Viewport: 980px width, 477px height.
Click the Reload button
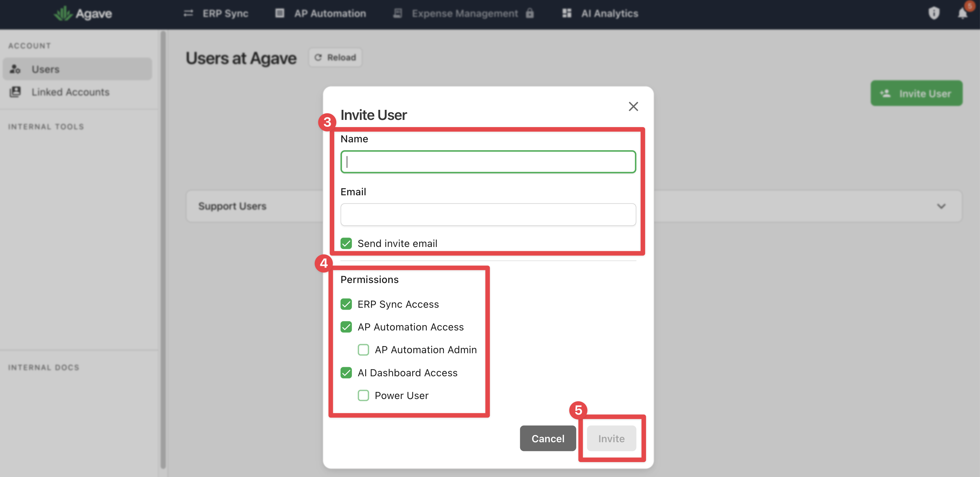coord(335,58)
